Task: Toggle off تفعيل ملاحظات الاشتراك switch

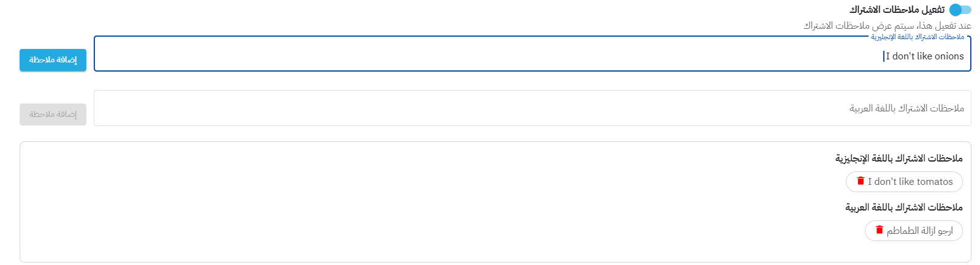Action: pos(960,10)
